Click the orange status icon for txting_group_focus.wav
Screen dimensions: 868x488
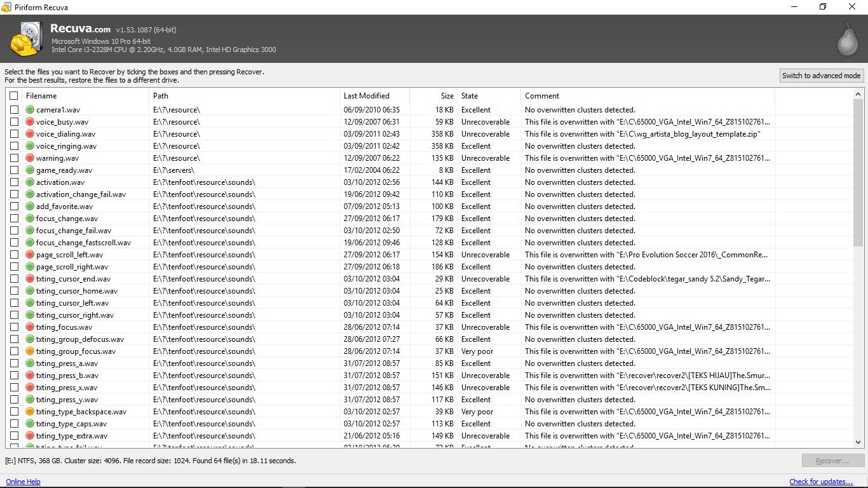(x=30, y=351)
